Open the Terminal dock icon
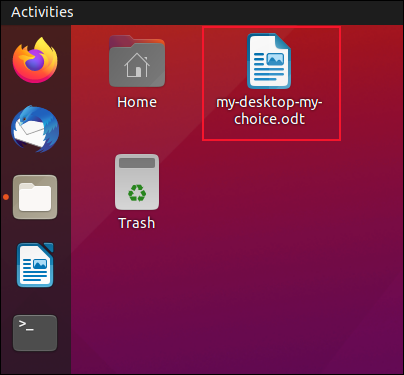 (x=35, y=333)
